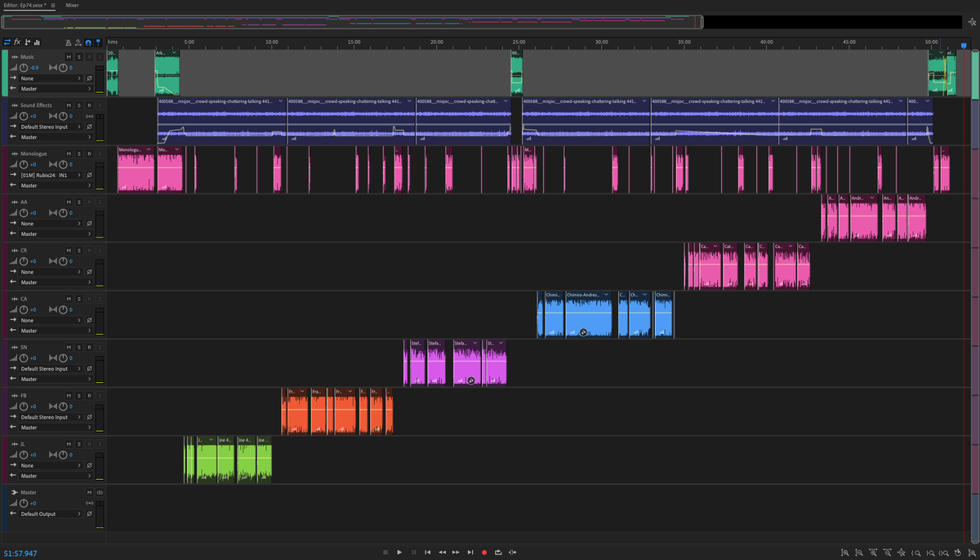Mute the AA track
The image size is (980, 560).
coord(69,202)
